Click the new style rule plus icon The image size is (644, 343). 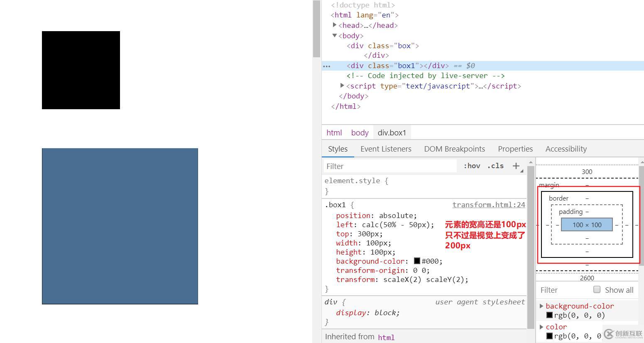coord(516,166)
